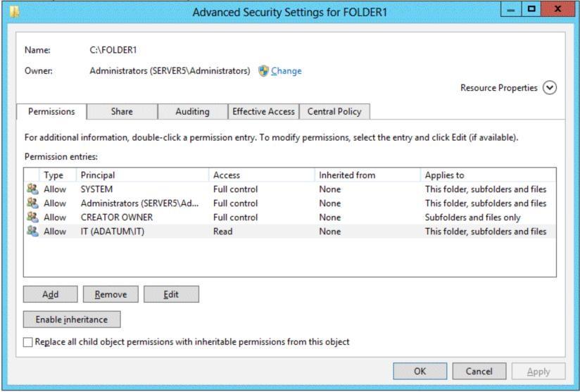Click the CREATOR OWNER entry user icon
Viewport: 580px width, 392px height.
pos(32,217)
